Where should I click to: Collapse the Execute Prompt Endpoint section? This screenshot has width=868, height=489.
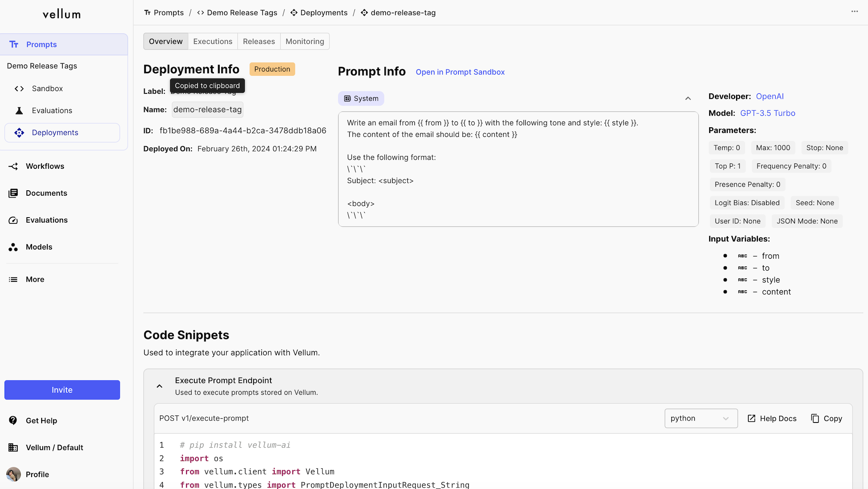[159, 386]
